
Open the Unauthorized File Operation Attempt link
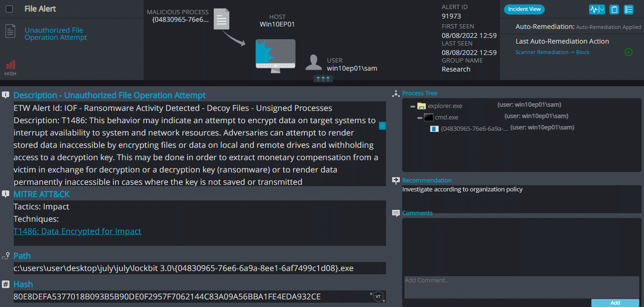[x=56, y=34]
